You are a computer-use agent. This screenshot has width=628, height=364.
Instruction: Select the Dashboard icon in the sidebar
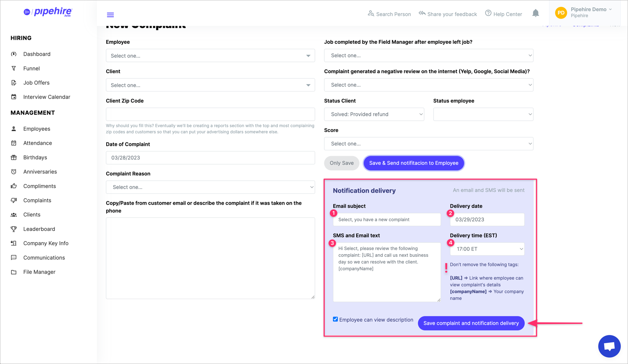[x=14, y=54]
